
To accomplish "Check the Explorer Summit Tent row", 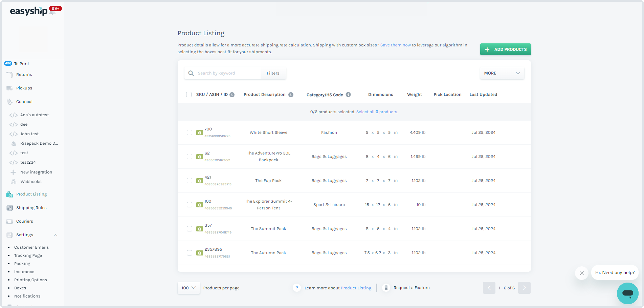I will (190, 205).
